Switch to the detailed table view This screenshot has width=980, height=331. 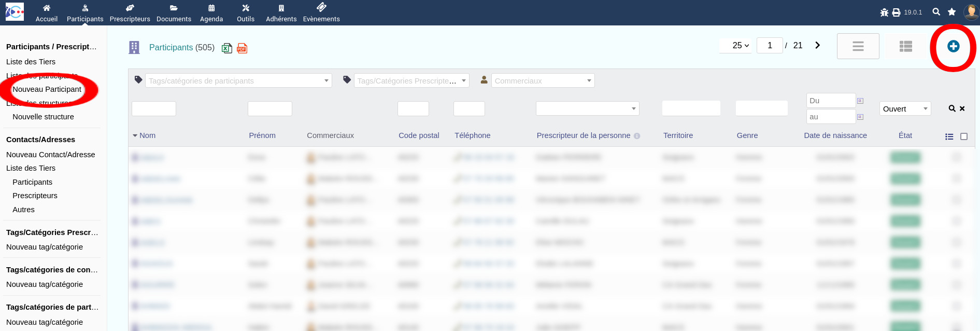(x=905, y=46)
